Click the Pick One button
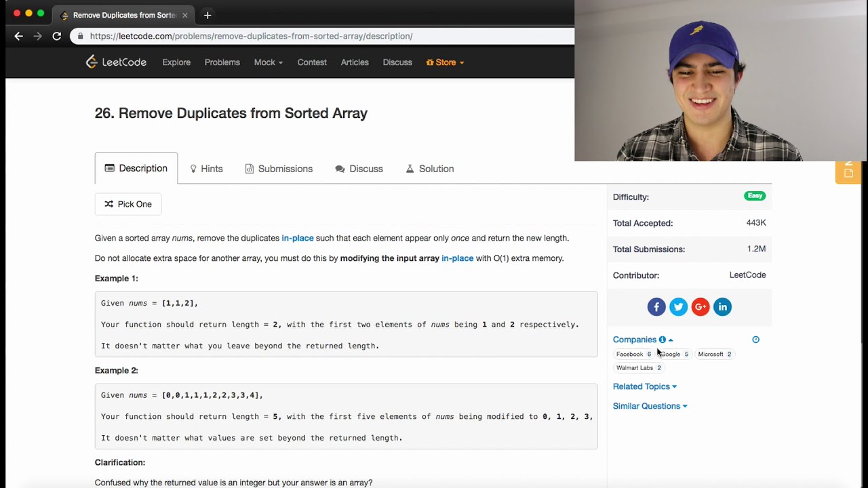Image resolution: width=868 pixels, height=488 pixels. pos(128,204)
